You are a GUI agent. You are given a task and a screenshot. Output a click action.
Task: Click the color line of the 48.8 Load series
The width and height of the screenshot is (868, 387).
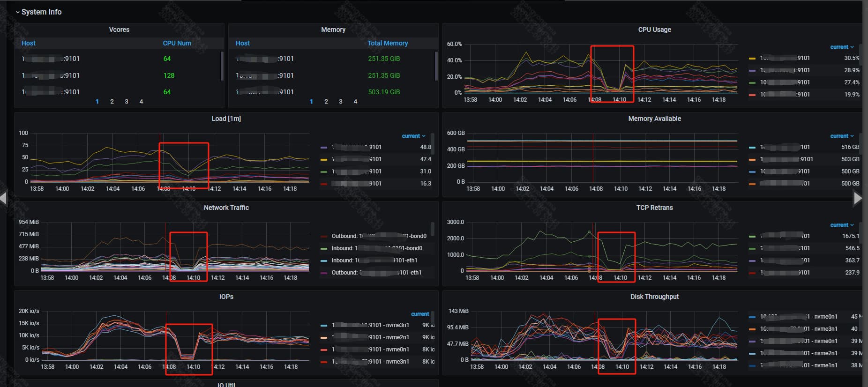pos(323,148)
